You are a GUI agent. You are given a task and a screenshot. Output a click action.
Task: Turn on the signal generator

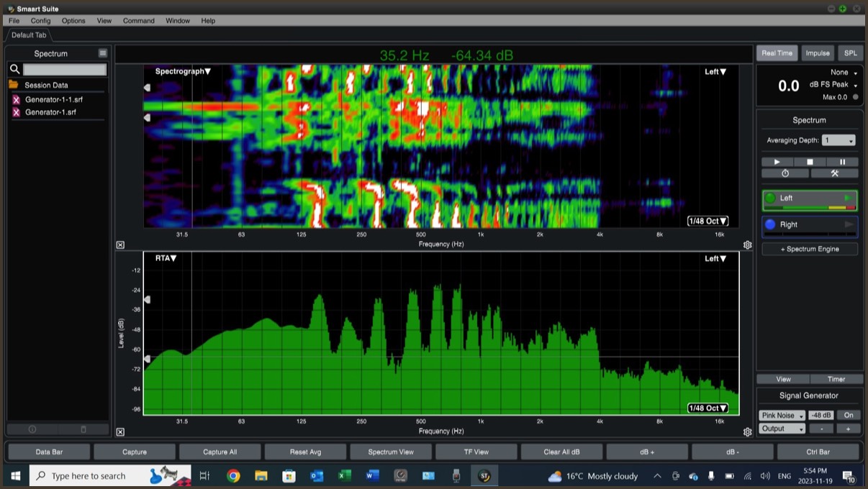849,415
